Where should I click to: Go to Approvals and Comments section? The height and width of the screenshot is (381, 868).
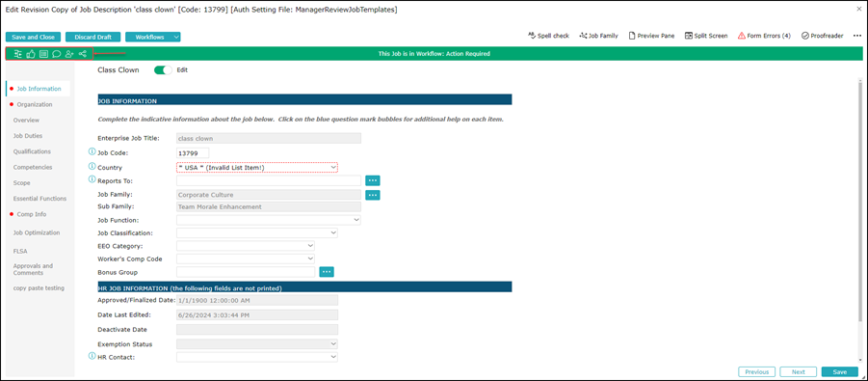tap(33, 269)
